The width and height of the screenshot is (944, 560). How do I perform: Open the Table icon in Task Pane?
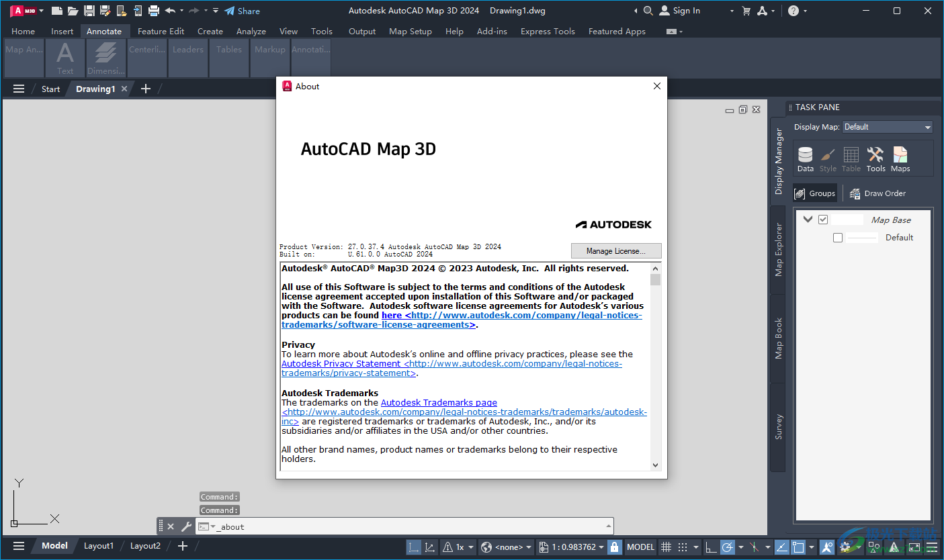coord(851,160)
